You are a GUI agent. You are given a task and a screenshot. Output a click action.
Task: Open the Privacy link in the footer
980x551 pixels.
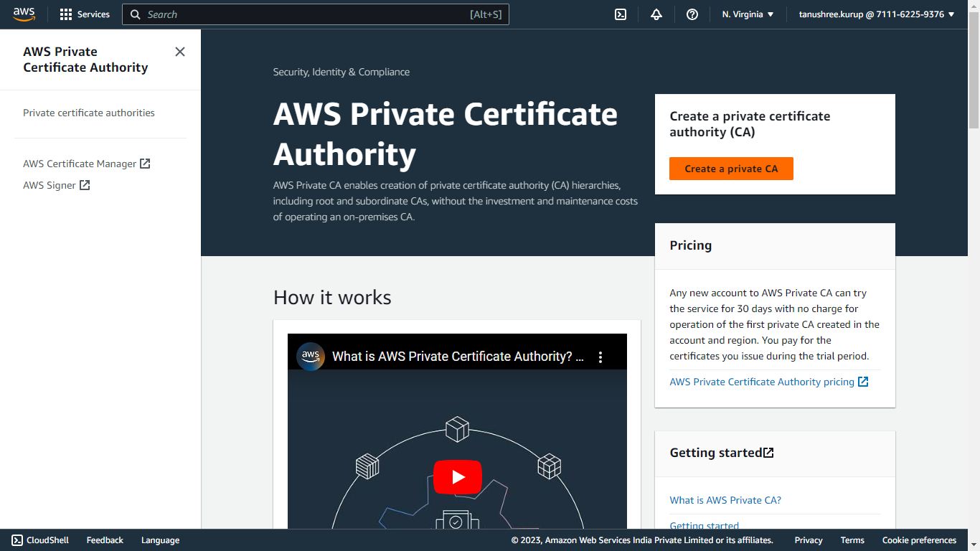pyautogui.click(x=809, y=540)
